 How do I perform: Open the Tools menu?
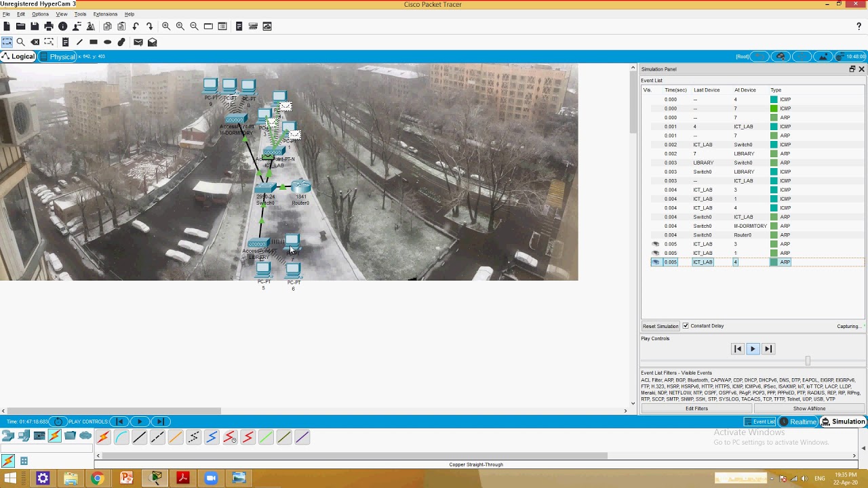80,14
